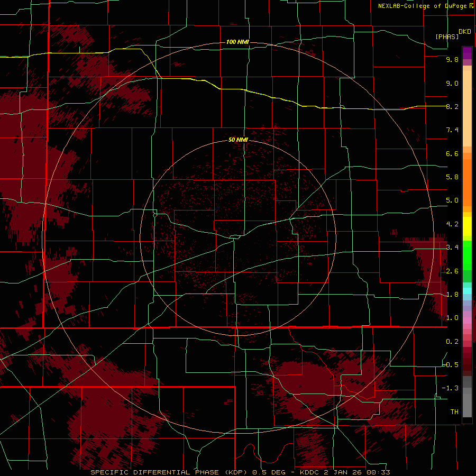476x476 pixels.
Task: Select the 8.2 value on the scale
Action: pyautogui.click(x=452, y=106)
